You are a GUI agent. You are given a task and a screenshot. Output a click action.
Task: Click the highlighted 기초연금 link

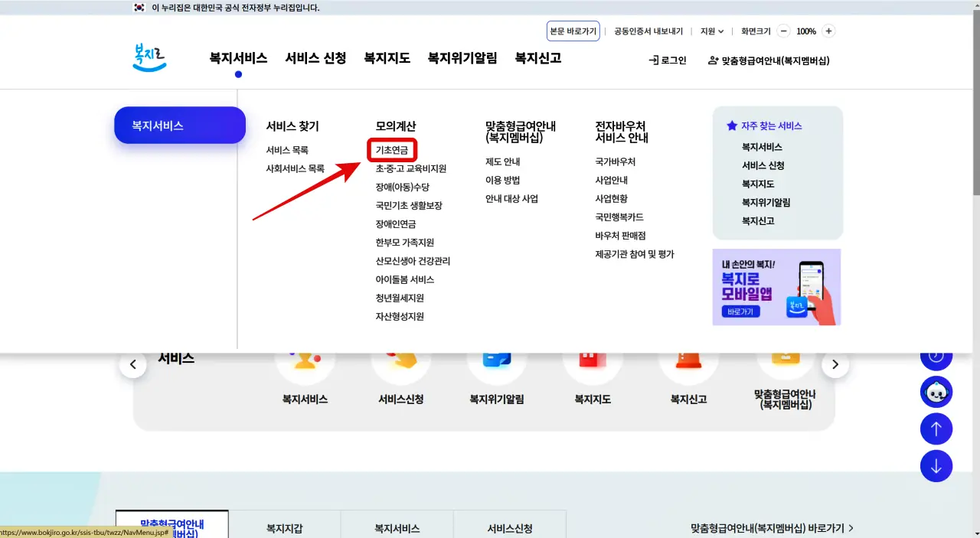pos(393,150)
